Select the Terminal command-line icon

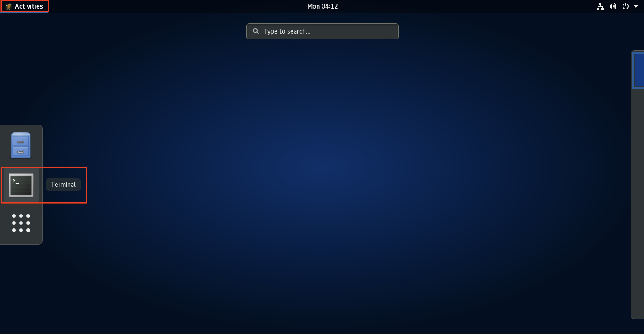(21, 184)
